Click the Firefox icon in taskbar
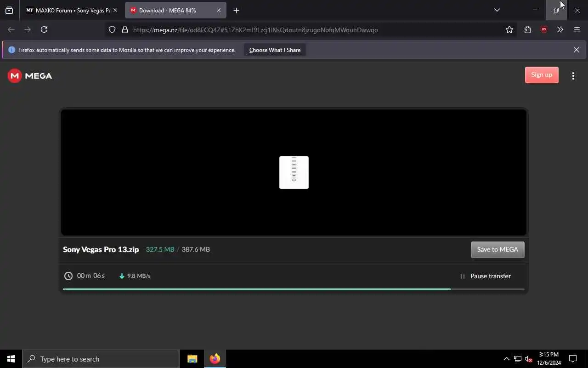 coord(215,359)
